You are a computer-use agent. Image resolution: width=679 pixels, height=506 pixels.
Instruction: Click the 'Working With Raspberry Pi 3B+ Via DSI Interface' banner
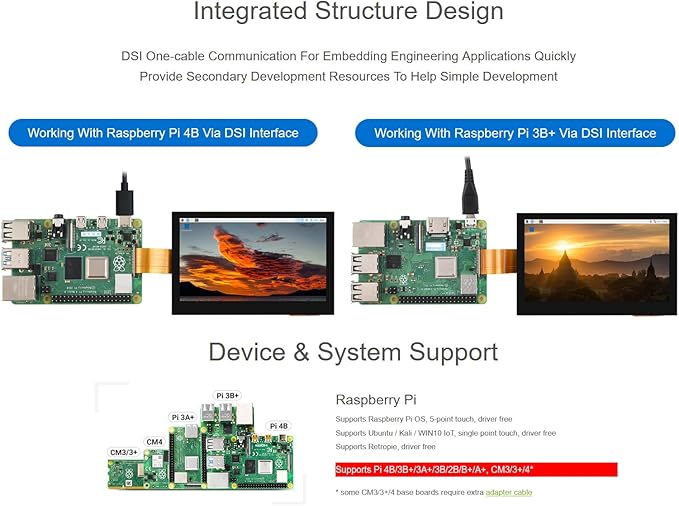[x=515, y=133]
